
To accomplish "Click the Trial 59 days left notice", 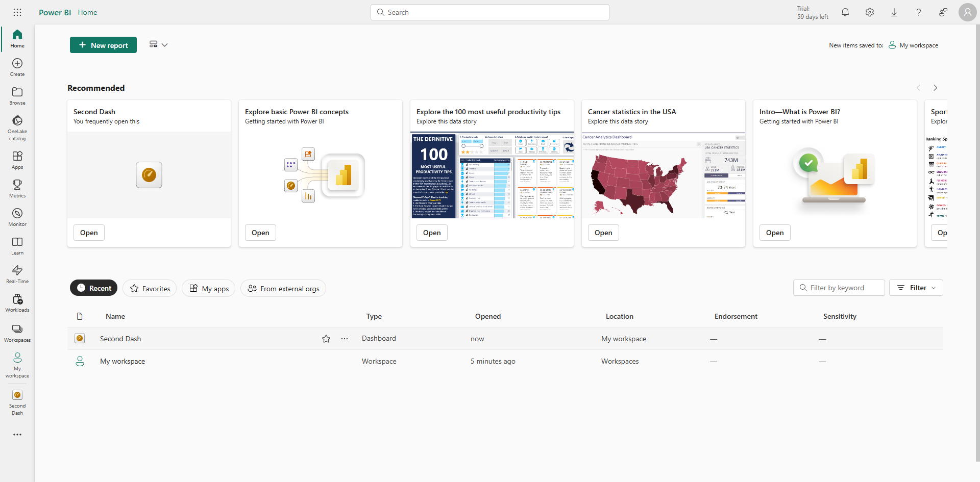I will click(813, 12).
